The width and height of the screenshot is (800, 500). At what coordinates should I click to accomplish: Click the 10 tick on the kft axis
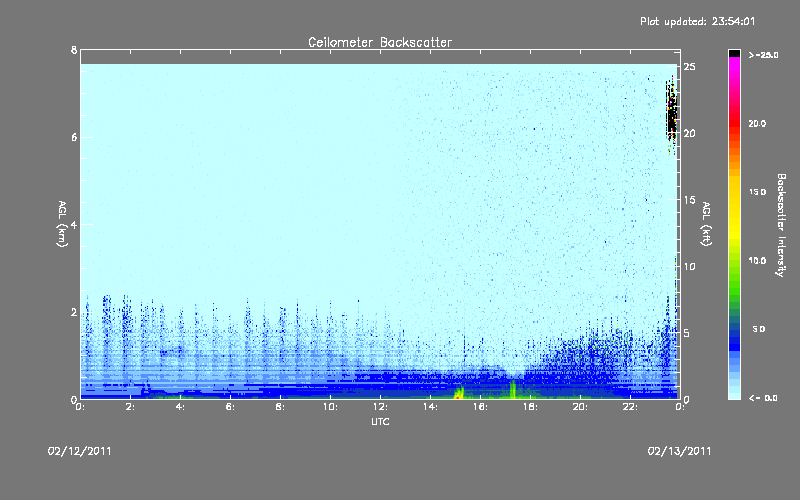(x=689, y=266)
